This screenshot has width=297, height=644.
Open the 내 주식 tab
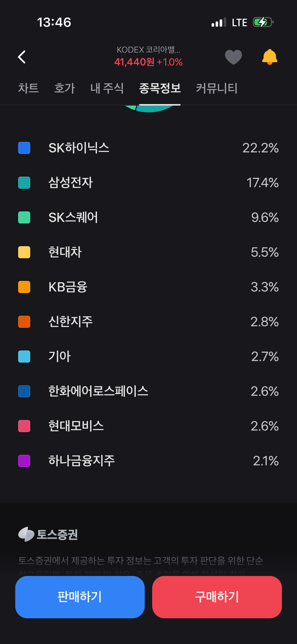coord(107,88)
